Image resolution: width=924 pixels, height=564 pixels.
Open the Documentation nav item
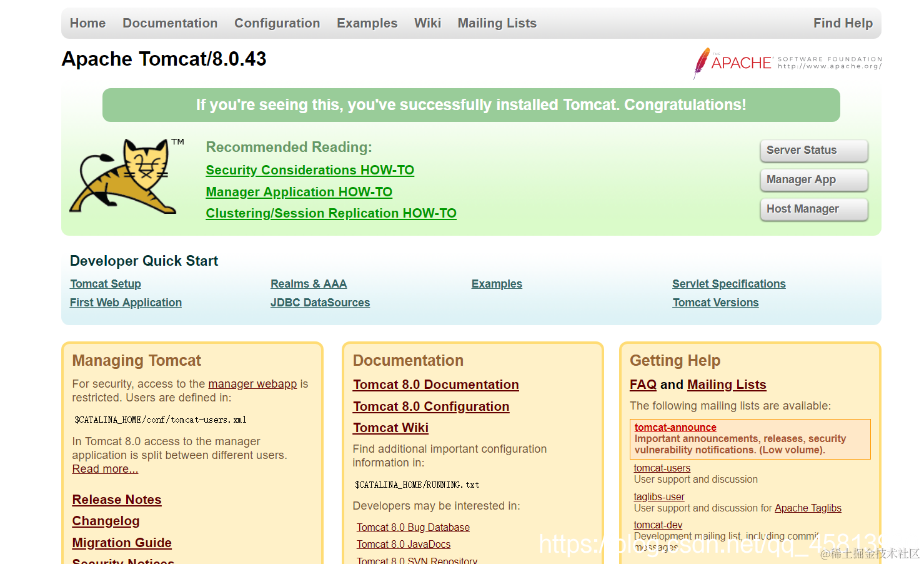click(170, 23)
